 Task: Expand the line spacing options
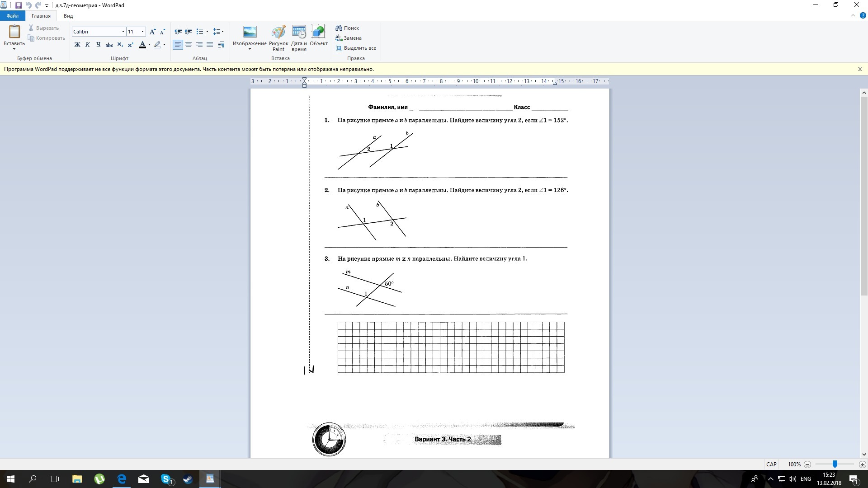219,32
